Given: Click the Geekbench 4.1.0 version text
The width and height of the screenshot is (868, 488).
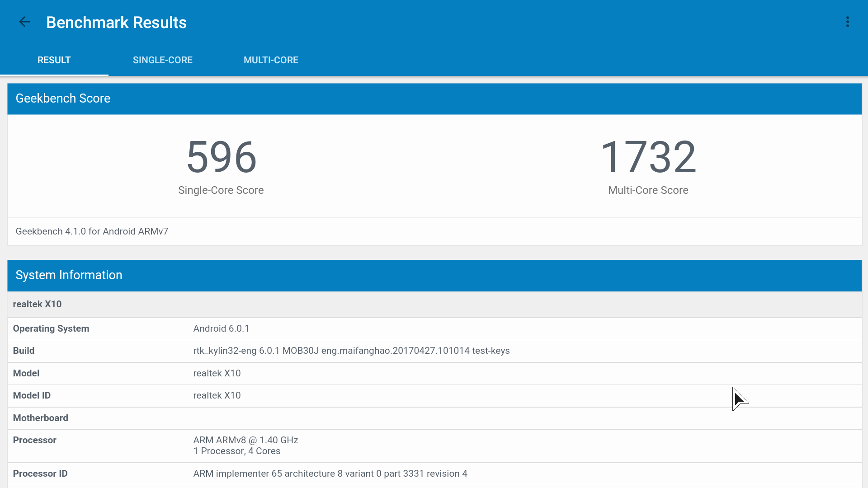Looking at the screenshot, I should [92, 231].
